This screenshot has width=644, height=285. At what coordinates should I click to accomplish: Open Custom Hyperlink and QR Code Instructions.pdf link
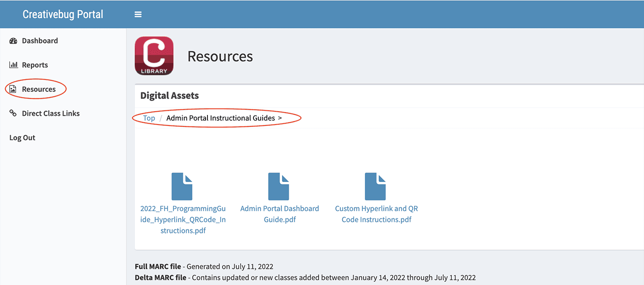coord(376,214)
